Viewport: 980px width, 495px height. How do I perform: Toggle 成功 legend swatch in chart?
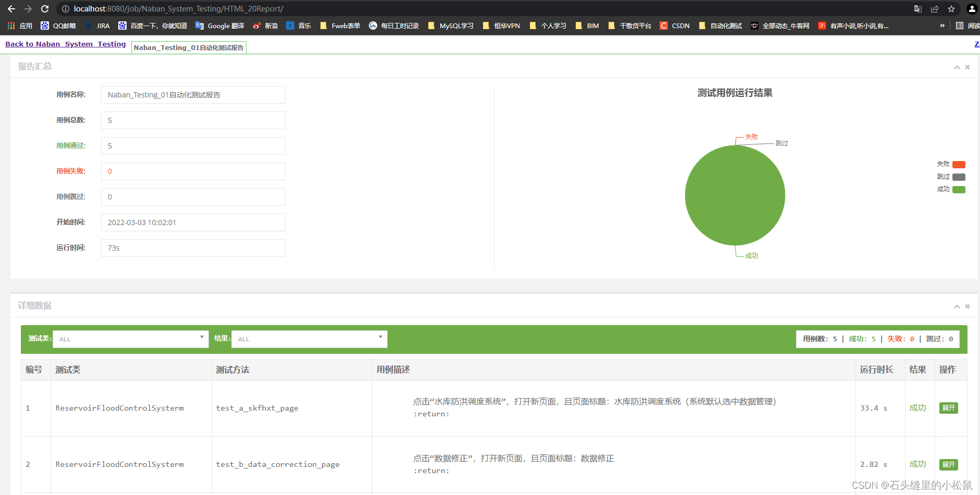tap(959, 190)
